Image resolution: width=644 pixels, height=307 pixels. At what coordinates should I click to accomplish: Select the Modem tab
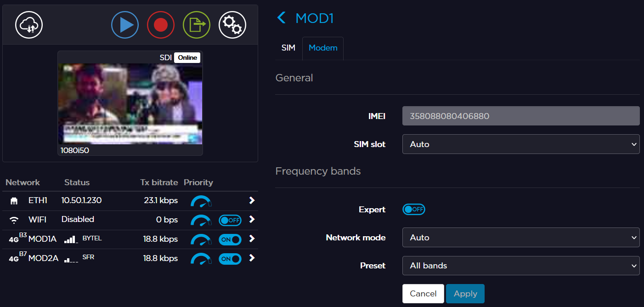(323, 48)
